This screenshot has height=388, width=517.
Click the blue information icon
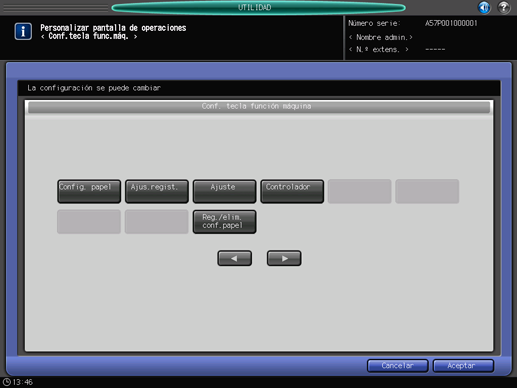(23, 31)
